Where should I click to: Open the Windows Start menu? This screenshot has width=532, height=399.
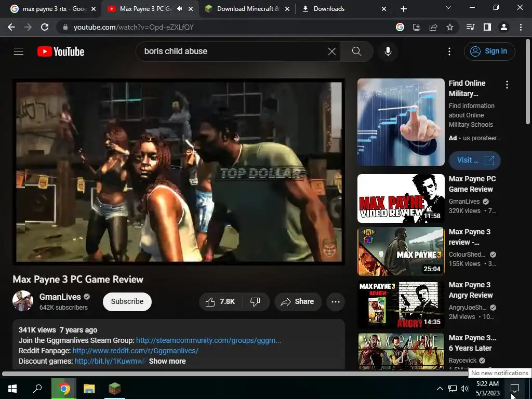[12, 389]
